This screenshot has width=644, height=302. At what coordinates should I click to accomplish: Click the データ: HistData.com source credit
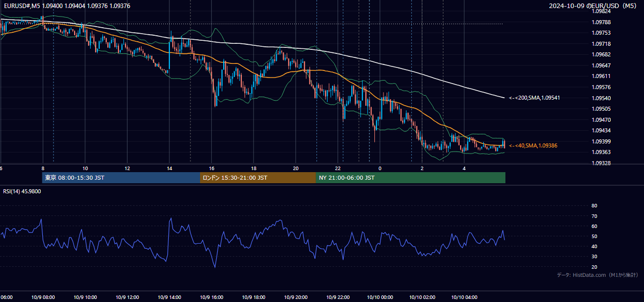[x=598, y=275]
